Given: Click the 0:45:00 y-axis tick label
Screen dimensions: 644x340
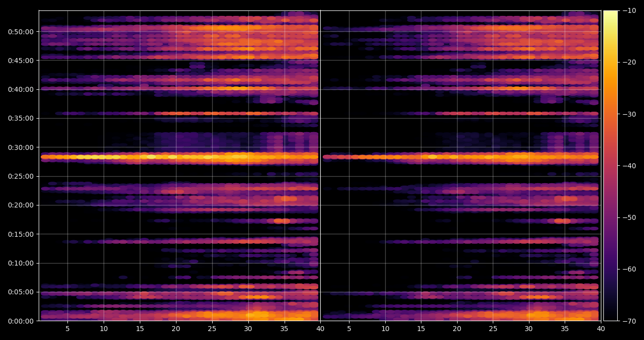Looking at the screenshot, I should click(21, 61).
